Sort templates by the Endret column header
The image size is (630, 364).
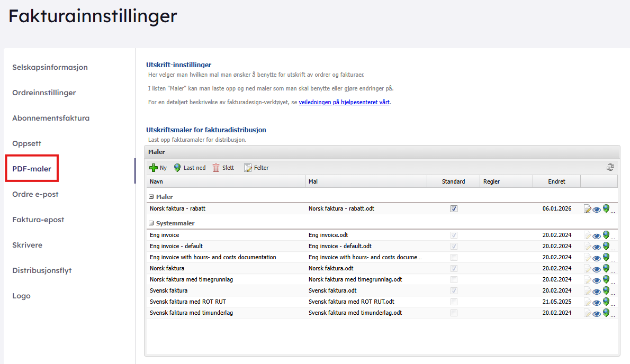point(556,181)
